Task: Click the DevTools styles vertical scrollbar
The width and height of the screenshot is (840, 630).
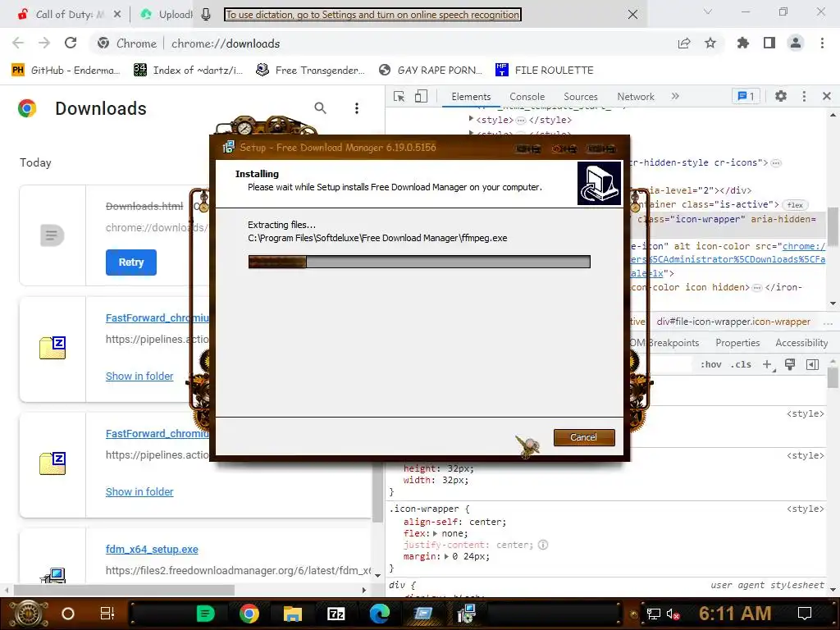Action: 833,377
